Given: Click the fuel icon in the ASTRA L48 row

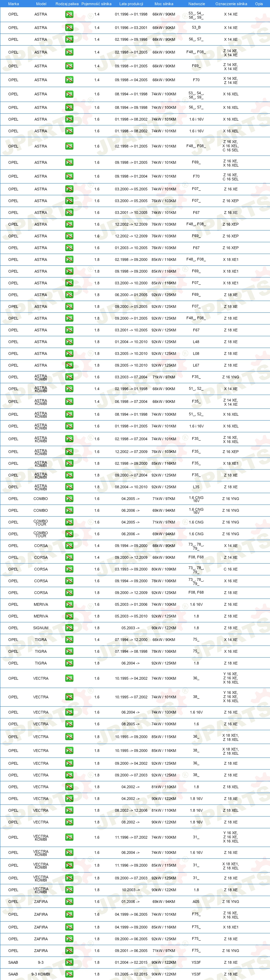Looking at the screenshot, I should 69,342.
